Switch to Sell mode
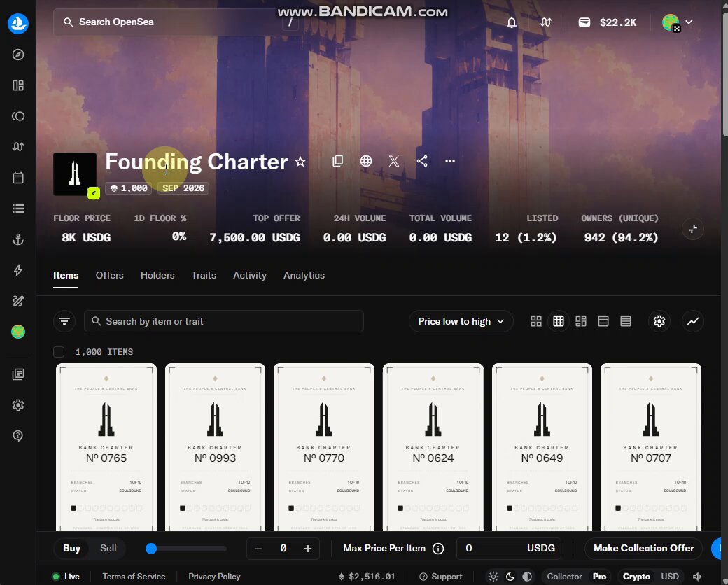 click(x=108, y=549)
